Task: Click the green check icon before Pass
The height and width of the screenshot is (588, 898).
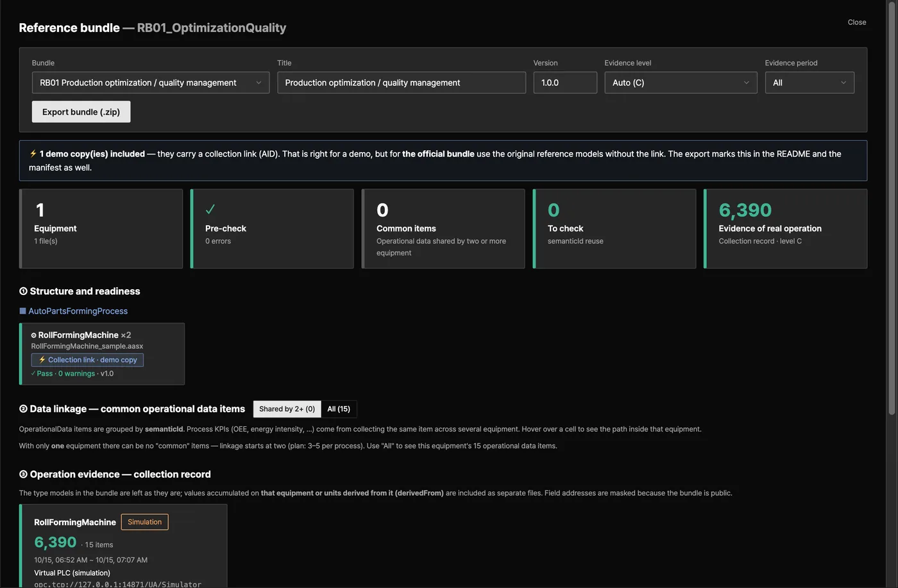Action: point(33,373)
